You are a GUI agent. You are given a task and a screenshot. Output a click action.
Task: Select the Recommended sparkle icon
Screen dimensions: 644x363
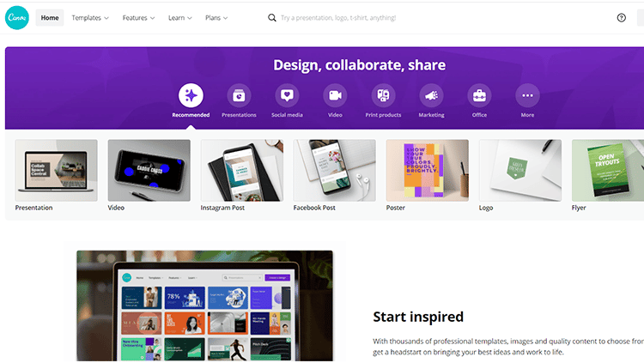(191, 95)
